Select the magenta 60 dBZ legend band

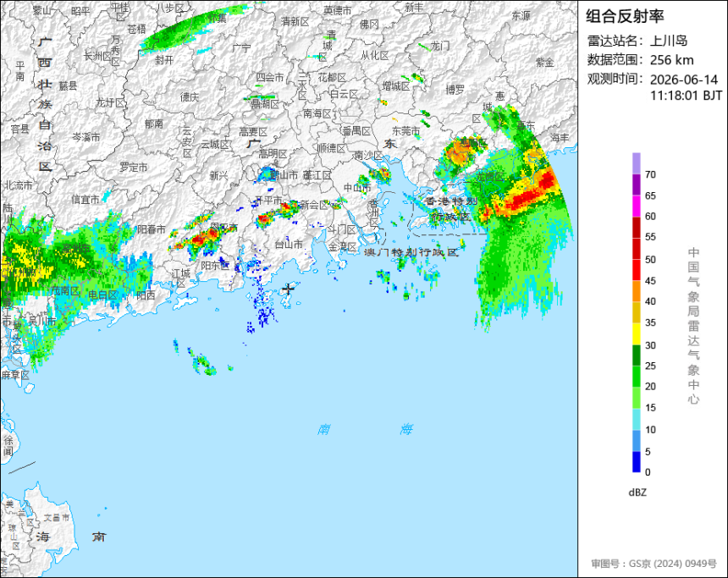[x=636, y=206]
